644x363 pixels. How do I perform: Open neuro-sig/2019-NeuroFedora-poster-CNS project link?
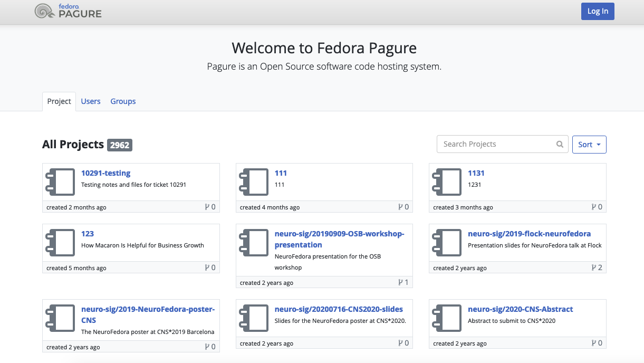(148, 314)
